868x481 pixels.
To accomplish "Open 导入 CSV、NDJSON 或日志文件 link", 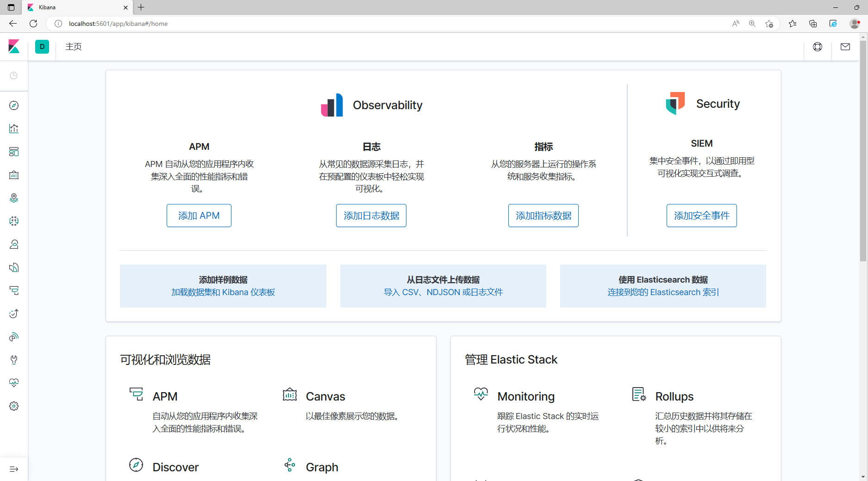I will click(443, 292).
